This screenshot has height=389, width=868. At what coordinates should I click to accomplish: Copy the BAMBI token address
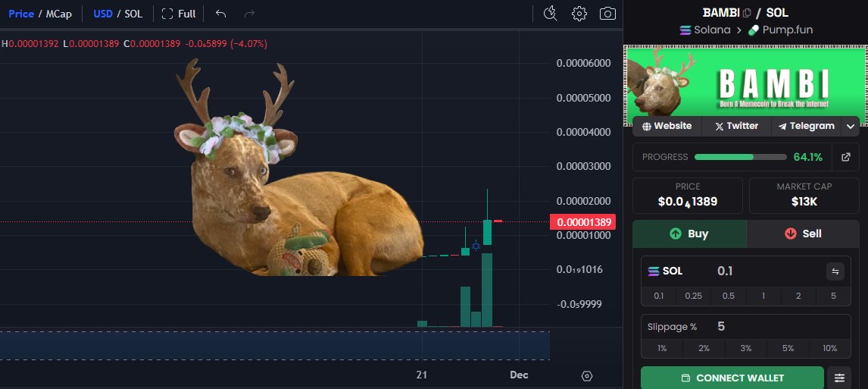(747, 12)
